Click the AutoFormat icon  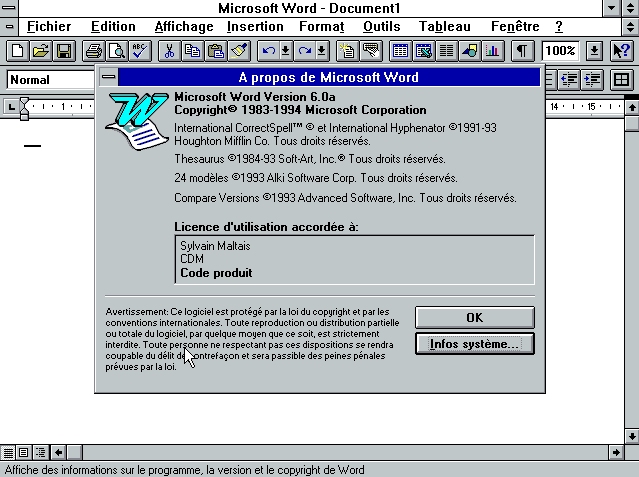[x=348, y=51]
